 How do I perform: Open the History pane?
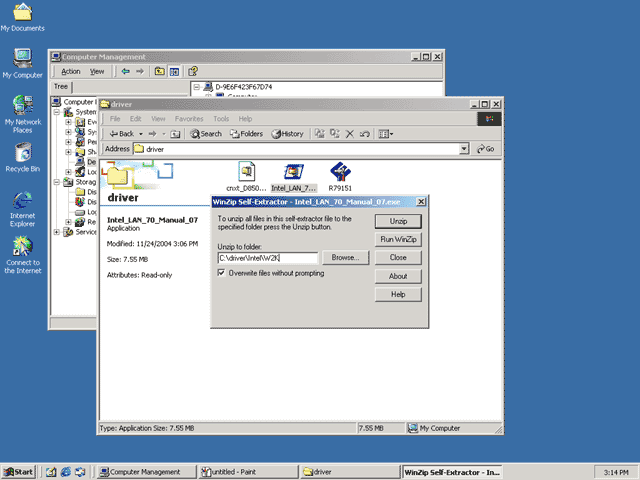coord(288,134)
